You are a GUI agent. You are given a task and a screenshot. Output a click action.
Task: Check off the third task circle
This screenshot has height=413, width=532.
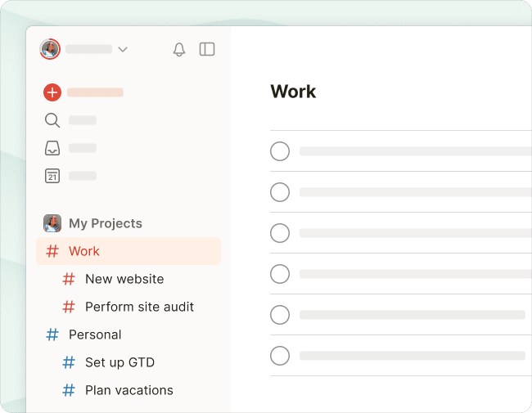[x=280, y=233]
